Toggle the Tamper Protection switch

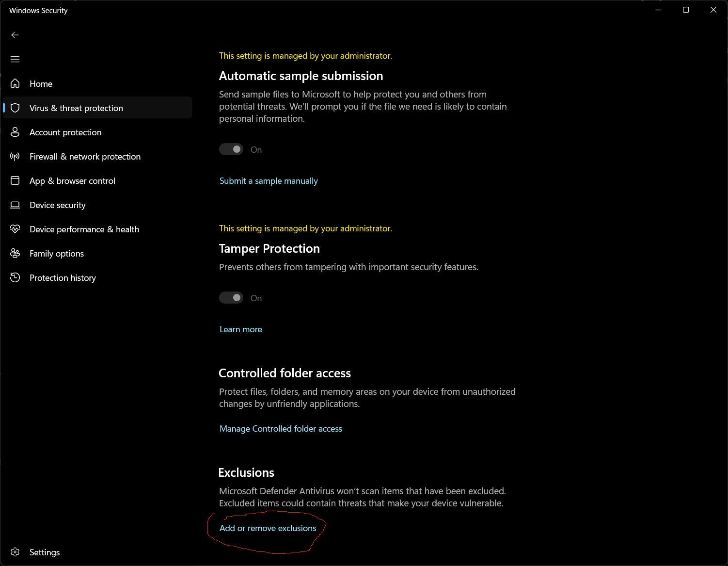[231, 298]
